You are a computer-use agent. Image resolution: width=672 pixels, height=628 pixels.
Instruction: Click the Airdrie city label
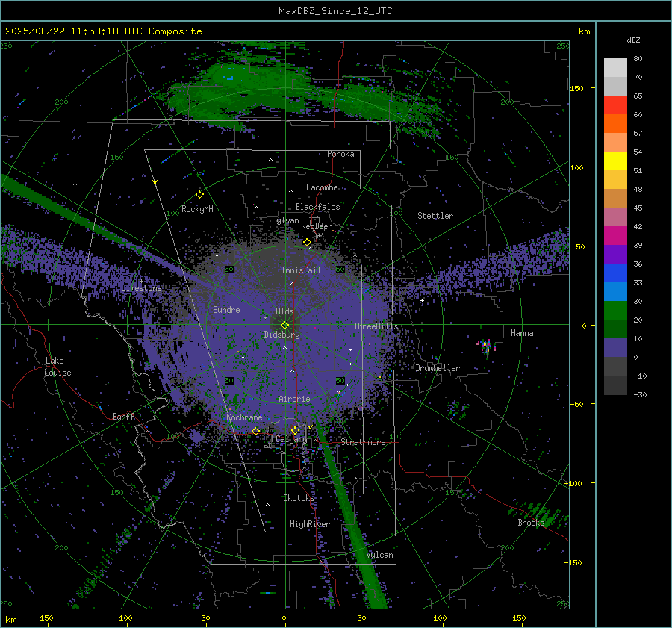(x=294, y=399)
